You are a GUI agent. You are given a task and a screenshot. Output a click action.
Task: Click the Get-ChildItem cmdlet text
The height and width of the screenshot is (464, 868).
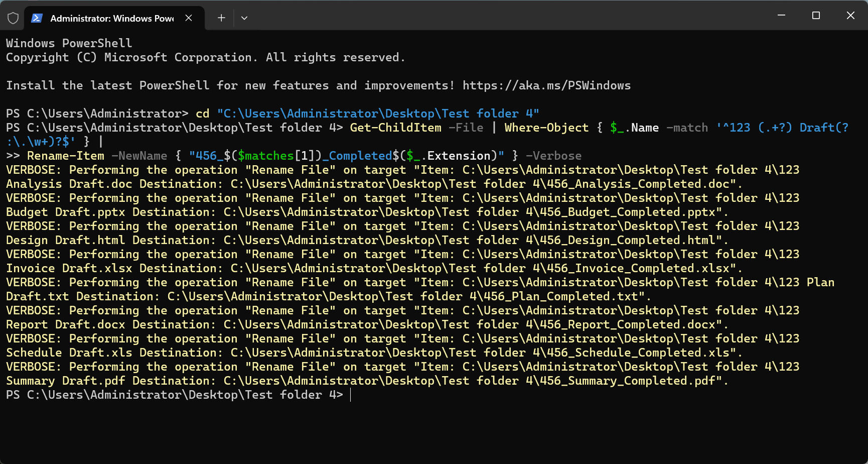pyautogui.click(x=395, y=128)
